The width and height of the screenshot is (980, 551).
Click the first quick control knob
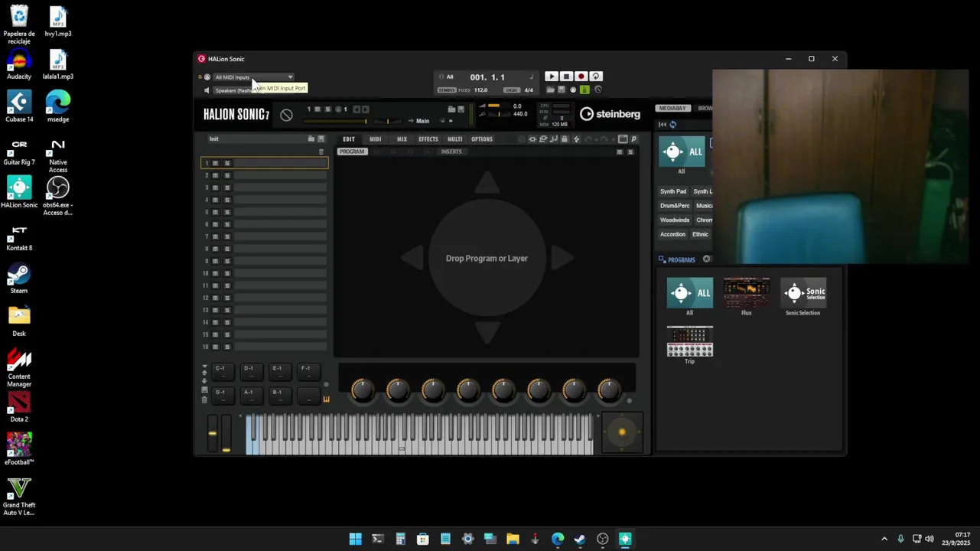(363, 390)
